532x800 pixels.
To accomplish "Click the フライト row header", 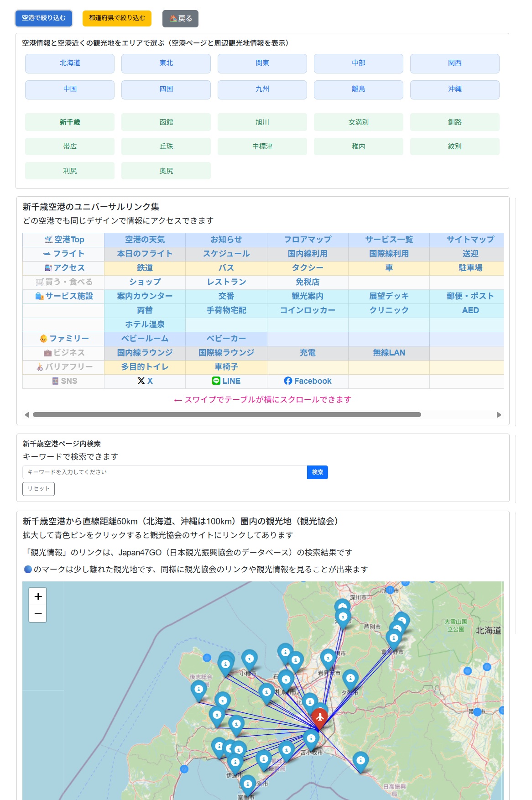I will 64,254.
